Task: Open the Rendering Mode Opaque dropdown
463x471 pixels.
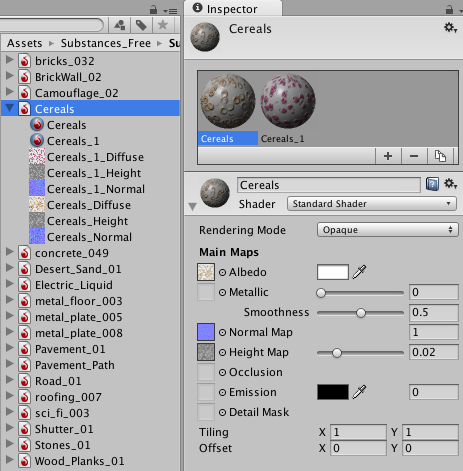Action: [x=388, y=230]
